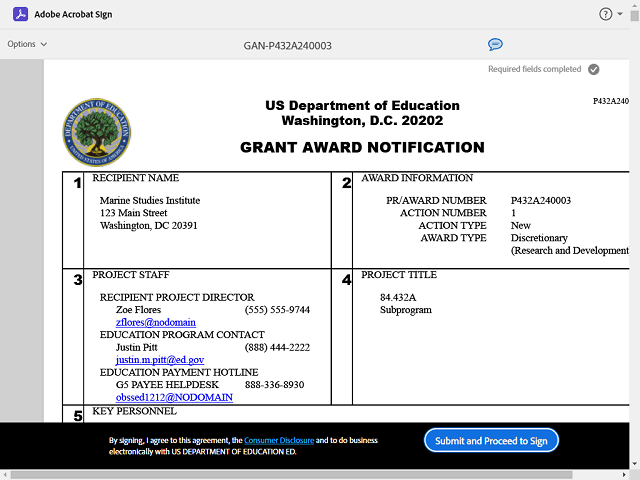Click the PR/AWARD NUMBER value P432A240003
Viewport: 640px width, 480px height.
click(x=541, y=200)
